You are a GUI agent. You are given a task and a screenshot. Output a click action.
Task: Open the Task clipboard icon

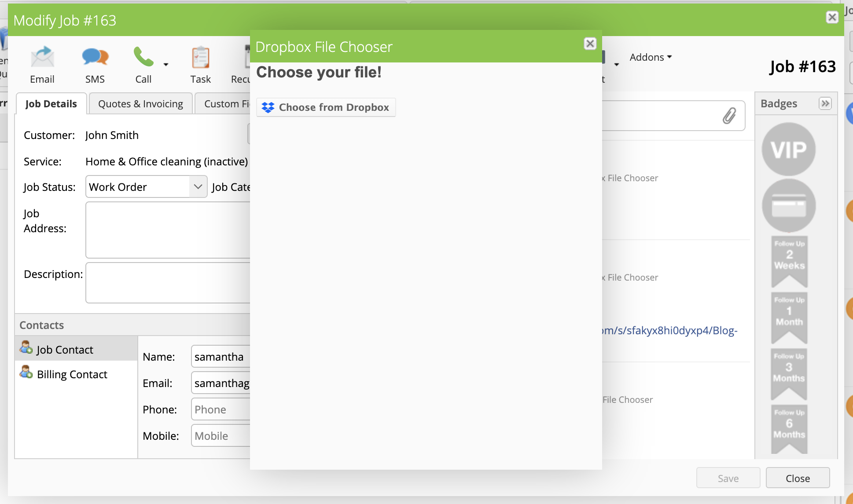[x=200, y=57]
